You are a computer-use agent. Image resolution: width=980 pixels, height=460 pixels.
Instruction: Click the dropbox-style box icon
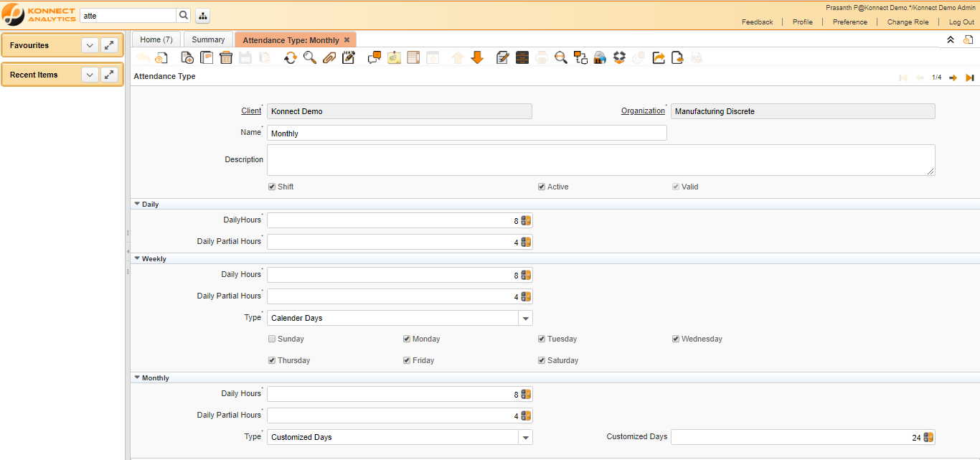tap(619, 57)
